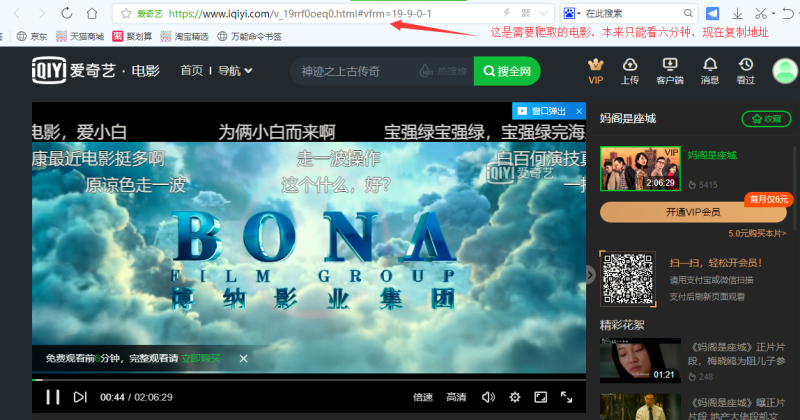Mute the player volume icon
This screenshot has width=800, height=420.
coord(488,397)
